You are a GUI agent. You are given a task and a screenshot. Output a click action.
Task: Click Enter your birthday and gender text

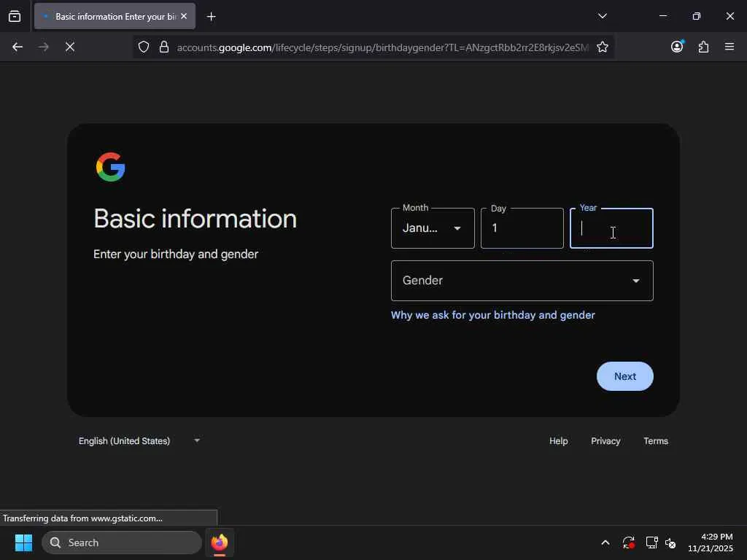tap(176, 254)
